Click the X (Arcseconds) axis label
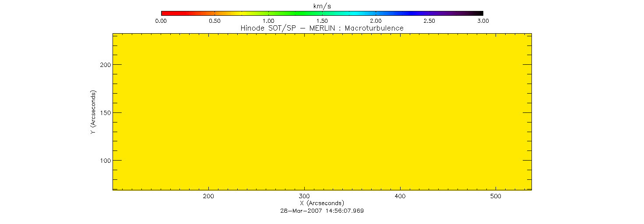 point(322,203)
